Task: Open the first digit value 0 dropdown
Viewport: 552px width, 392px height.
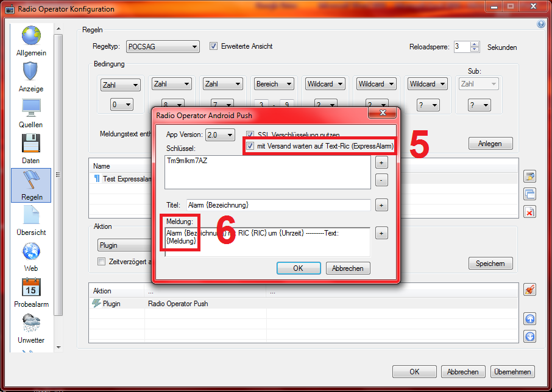Action: click(121, 105)
